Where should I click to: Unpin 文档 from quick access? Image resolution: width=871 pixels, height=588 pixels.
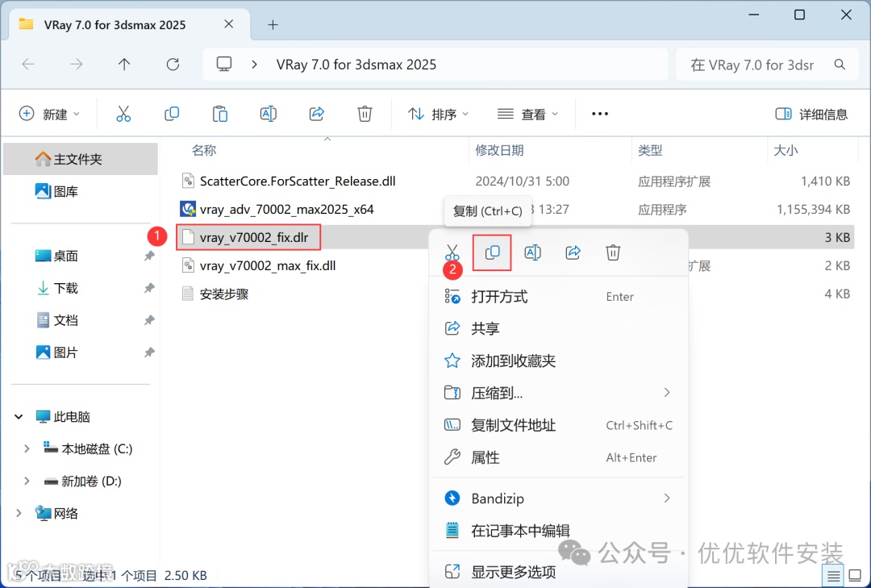149,320
